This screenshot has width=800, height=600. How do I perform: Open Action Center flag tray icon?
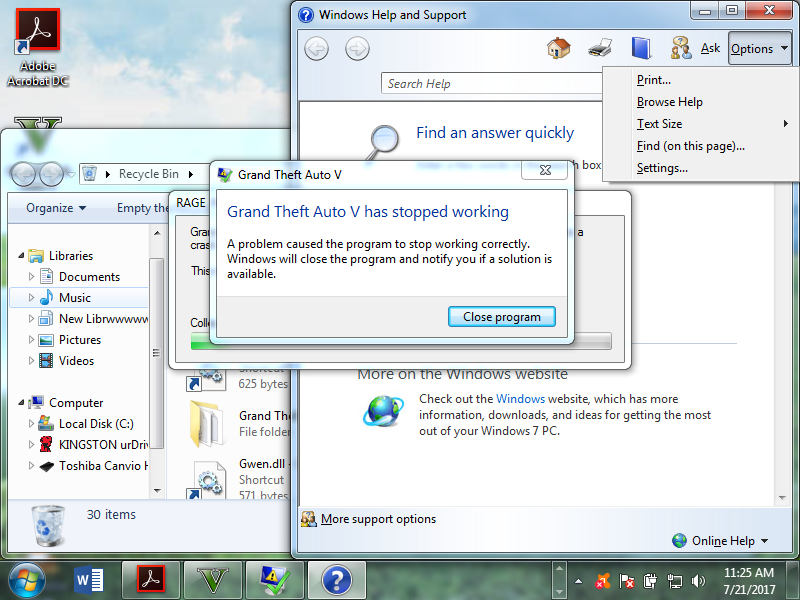point(626,581)
